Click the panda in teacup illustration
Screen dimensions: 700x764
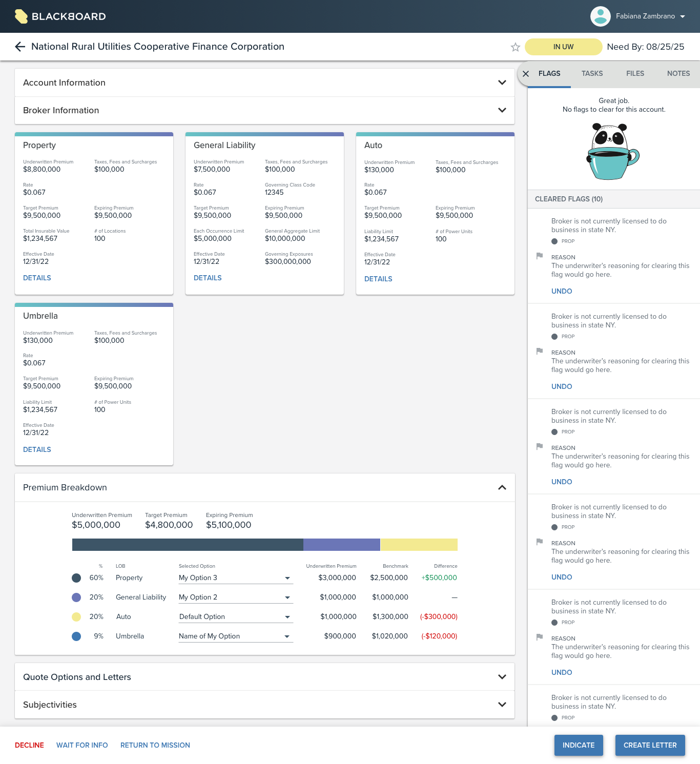pos(613,152)
